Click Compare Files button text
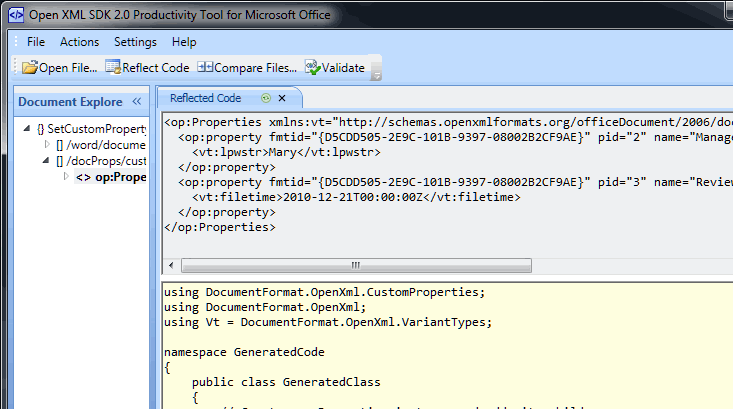The width and height of the screenshot is (733, 409). click(255, 68)
